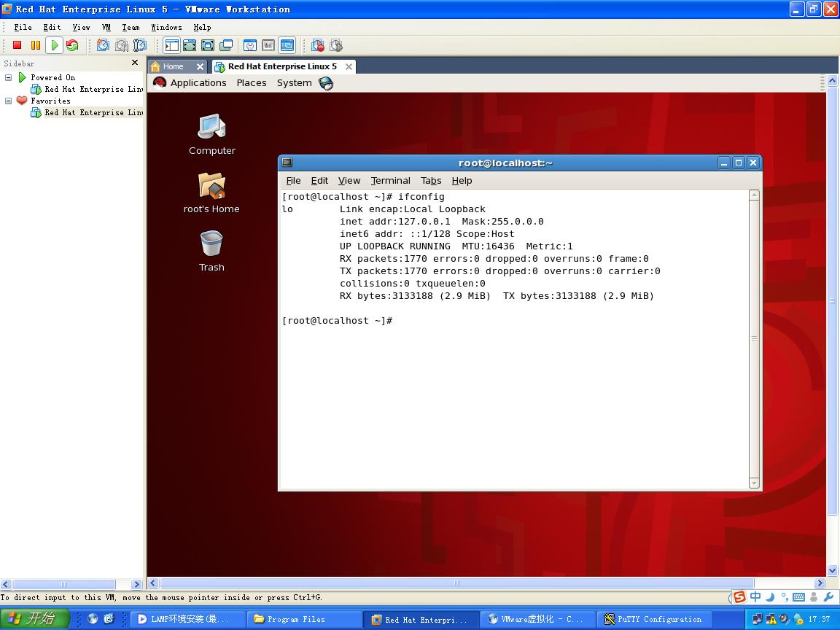This screenshot has height=630, width=840.
Task: Close the Red Hat Enterprise Linux 5 tab
Action: click(x=349, y=66)
